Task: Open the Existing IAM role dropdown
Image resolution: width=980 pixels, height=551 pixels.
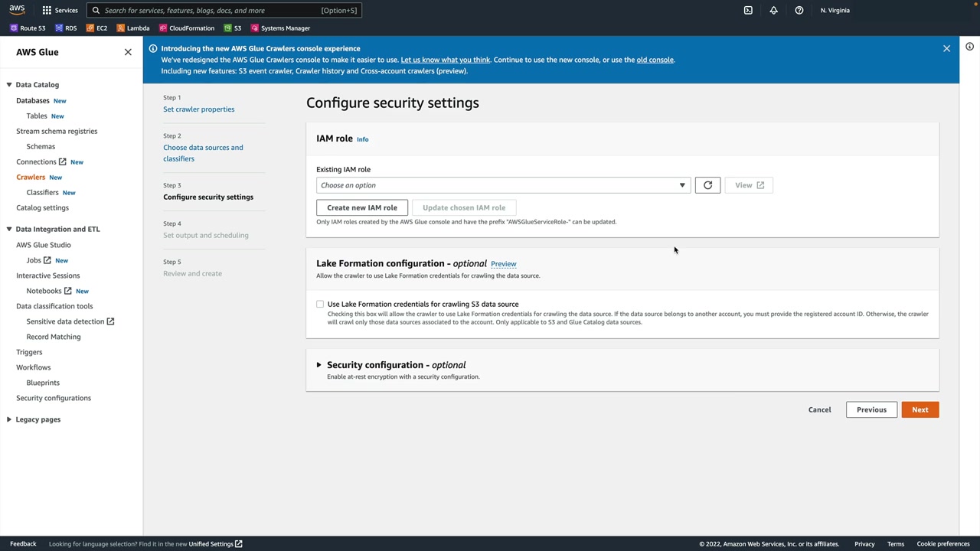Action: (503, 185)
